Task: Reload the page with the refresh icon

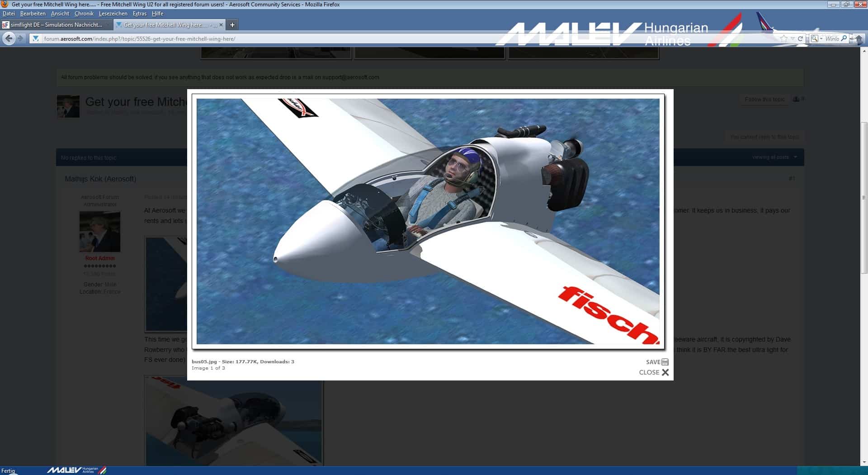Action: click(800, 39)
